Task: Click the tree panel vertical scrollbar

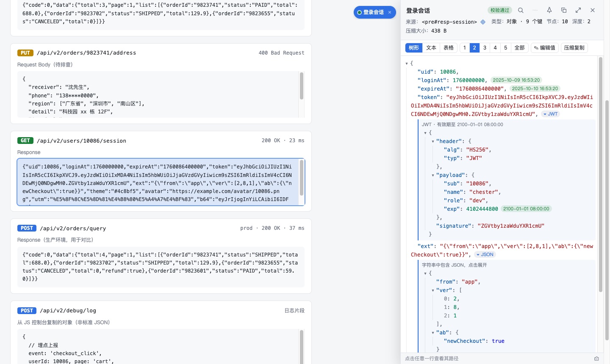Action: tap(601, 174)
